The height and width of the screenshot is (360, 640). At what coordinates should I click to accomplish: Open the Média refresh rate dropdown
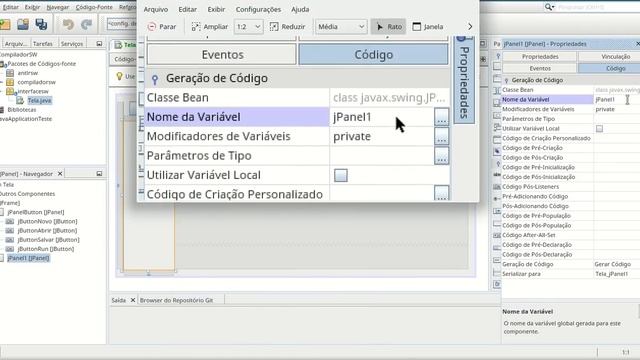point(341,27)
